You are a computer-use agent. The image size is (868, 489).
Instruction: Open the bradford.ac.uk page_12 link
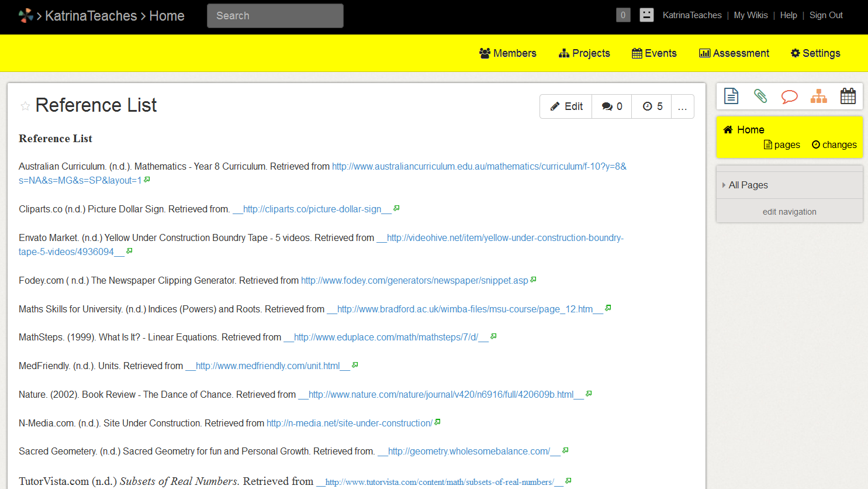coord(465,309)
